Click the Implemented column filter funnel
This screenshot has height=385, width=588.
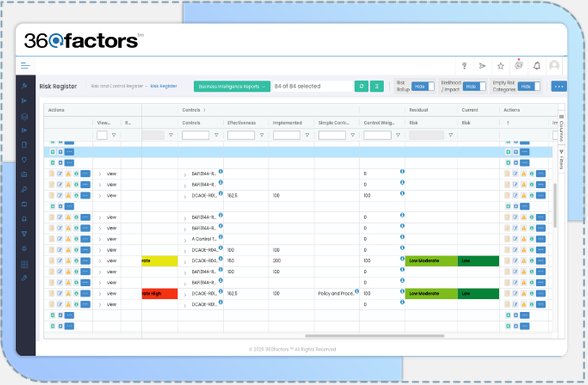(307, 135)
